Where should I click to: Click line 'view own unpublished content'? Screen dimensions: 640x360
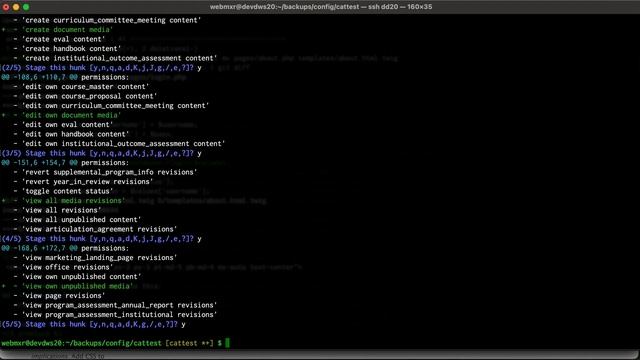coord(77,277)
